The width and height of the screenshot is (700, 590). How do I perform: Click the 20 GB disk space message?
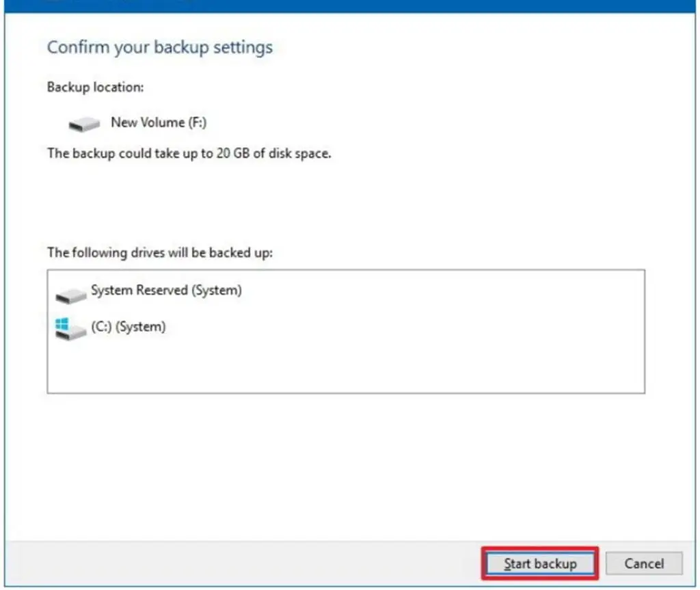pyautogui.click(x=189, y=153)
